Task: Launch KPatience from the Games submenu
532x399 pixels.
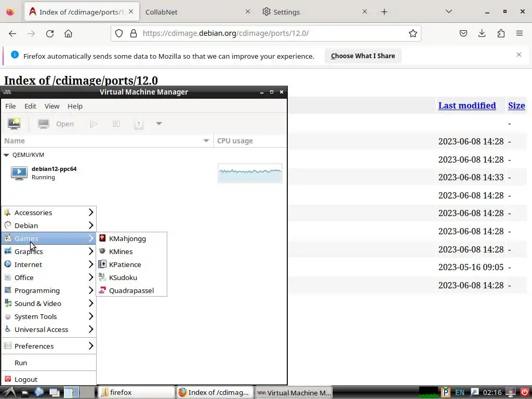Action: point(131,264)
